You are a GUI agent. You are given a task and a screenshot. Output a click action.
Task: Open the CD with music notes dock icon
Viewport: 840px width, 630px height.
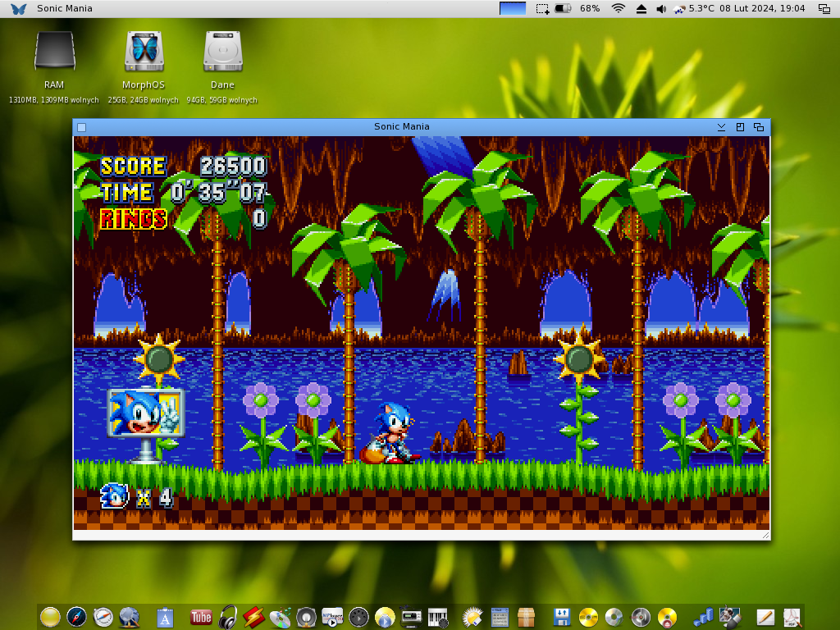tap(280, 617)
